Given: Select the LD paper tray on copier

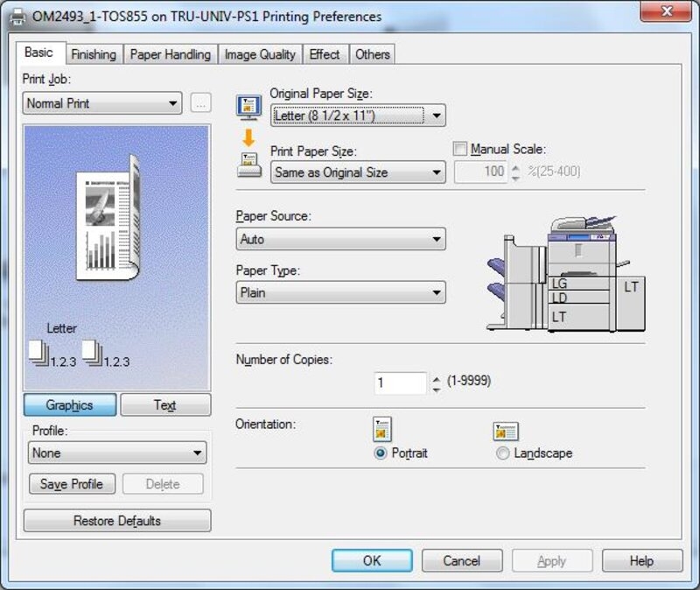Looking at the screenshot, I should (579, 298).
